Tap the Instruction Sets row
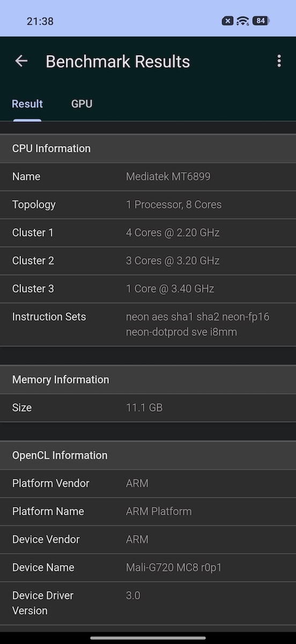Screen dimensions: 296x644 [x=148, y=324]
